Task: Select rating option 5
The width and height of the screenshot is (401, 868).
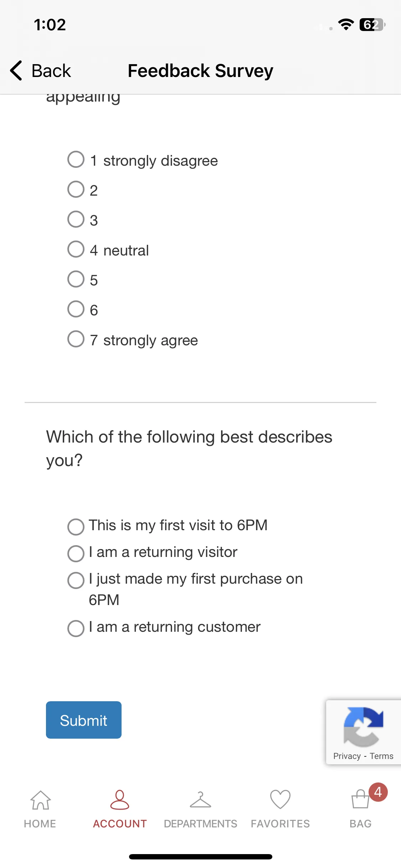Action: (76, 279)
